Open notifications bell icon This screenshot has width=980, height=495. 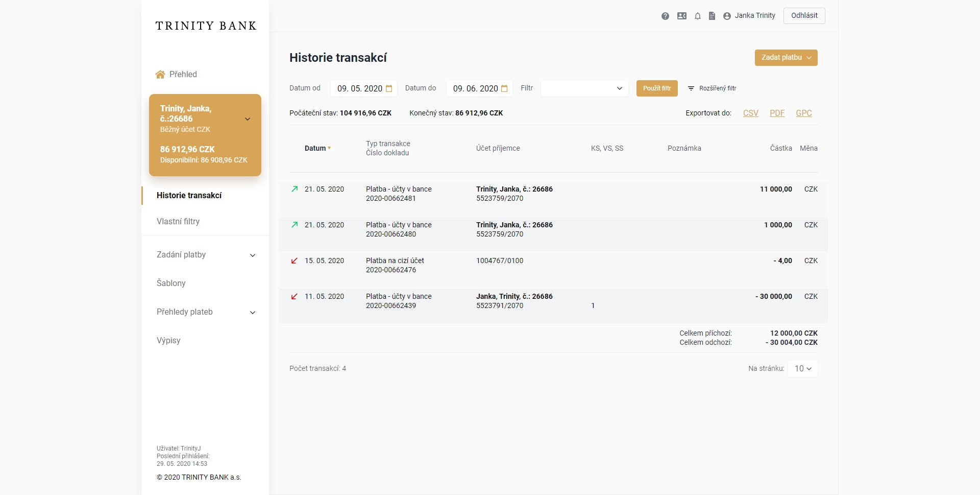[697, 16]
